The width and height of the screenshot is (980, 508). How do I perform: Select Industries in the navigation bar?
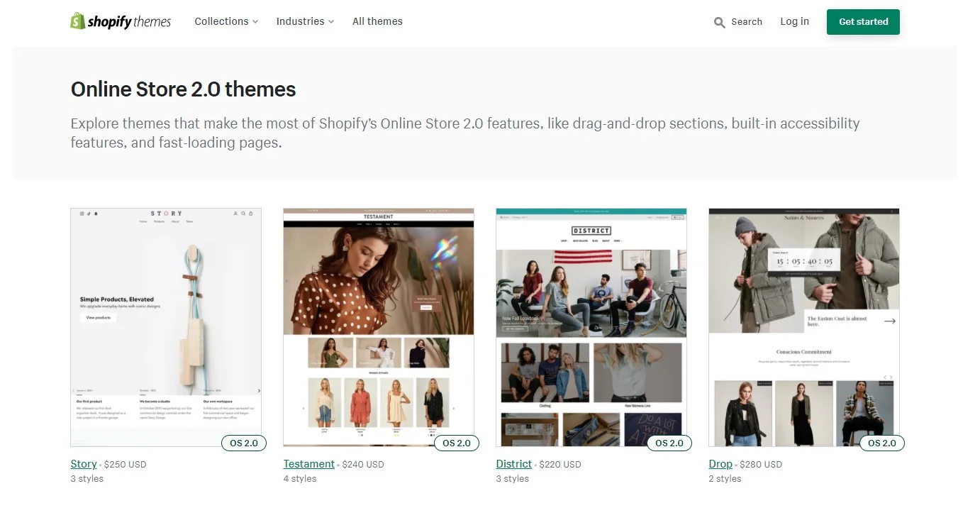pyautogui.click(x=301, y=21)
